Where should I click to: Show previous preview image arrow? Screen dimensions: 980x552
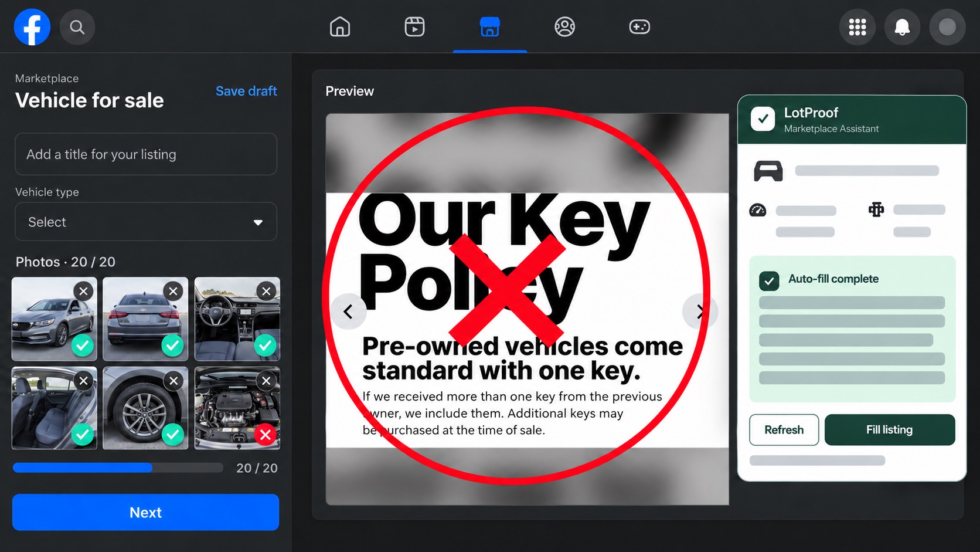click(348, 311)
